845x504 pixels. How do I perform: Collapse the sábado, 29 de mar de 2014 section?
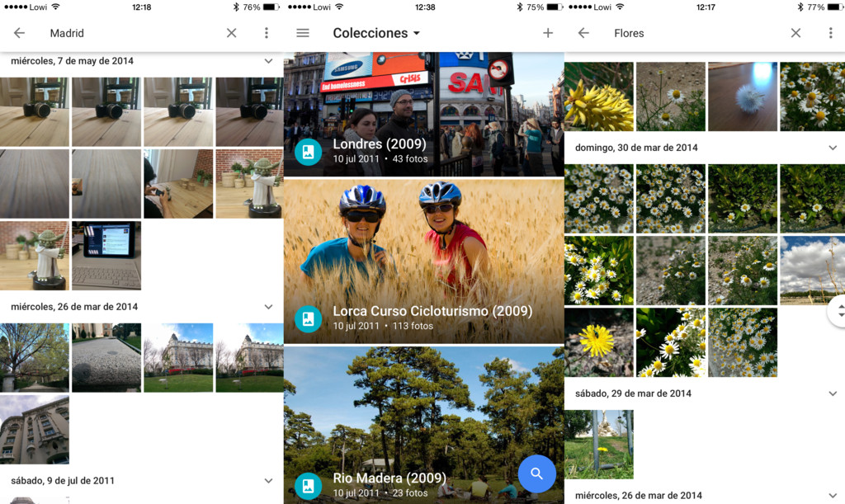point(833,393)
